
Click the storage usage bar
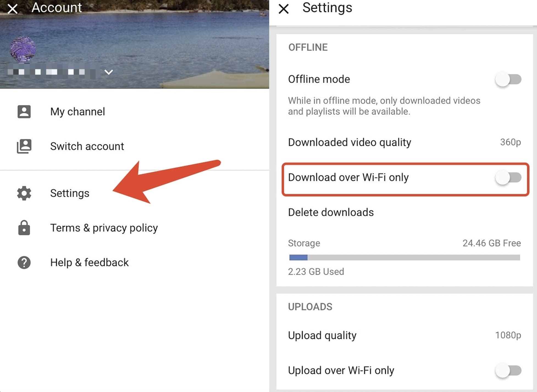(404, 257)
